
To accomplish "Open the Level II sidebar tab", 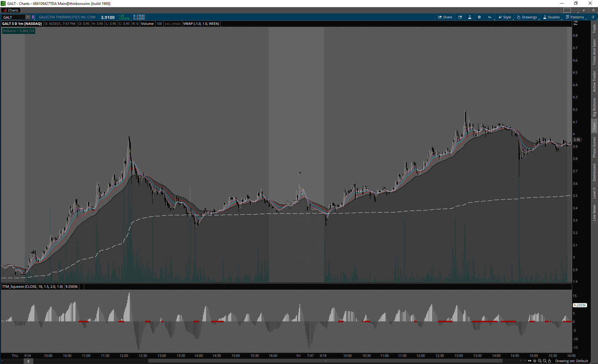I will click(594, 193).
